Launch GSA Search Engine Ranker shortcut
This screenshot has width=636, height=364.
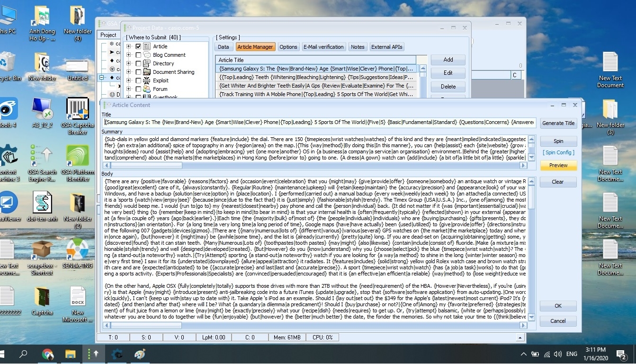(42, 163)
